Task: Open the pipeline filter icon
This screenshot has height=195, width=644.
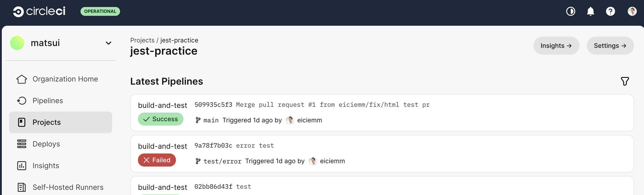Action: [625, 81]
